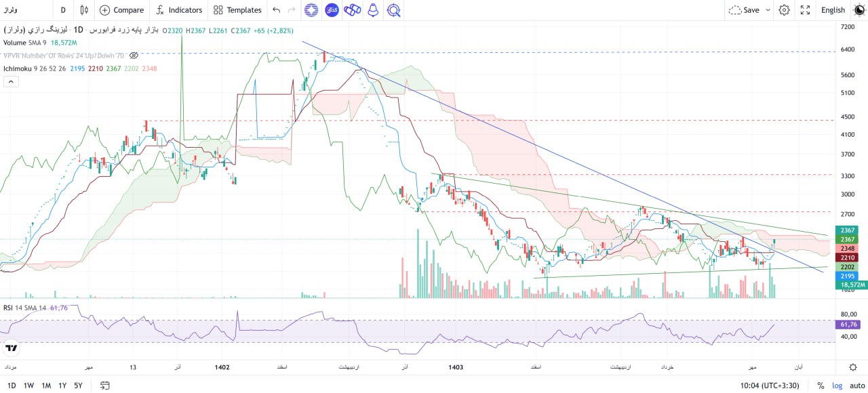Image resolution: width=868 pixels, height=393 pixels.
Task: Enter fullscreen mode
Action: pyautogui.click(x=805, y=10)
